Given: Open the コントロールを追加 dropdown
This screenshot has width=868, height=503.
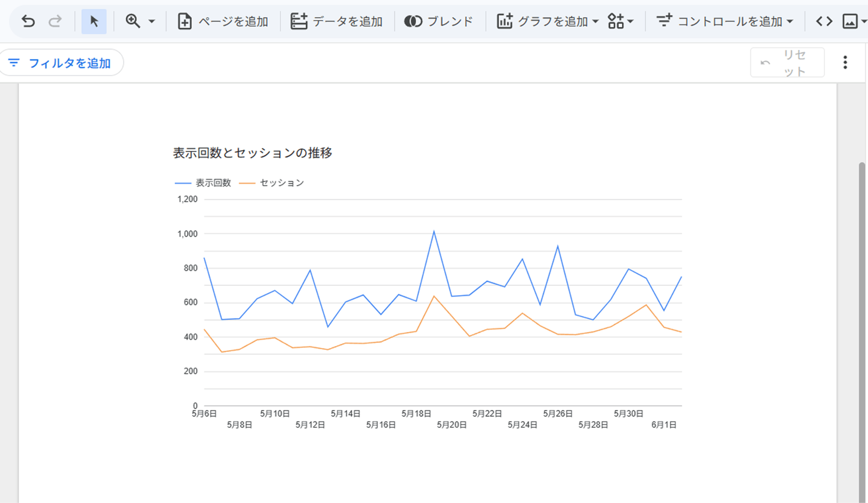Looking at the screenshot, I should coord(725,21).
